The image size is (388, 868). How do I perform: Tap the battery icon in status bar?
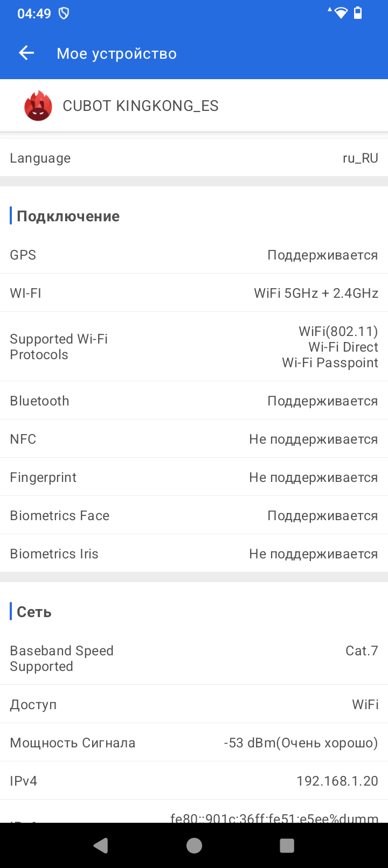(358, 13)
